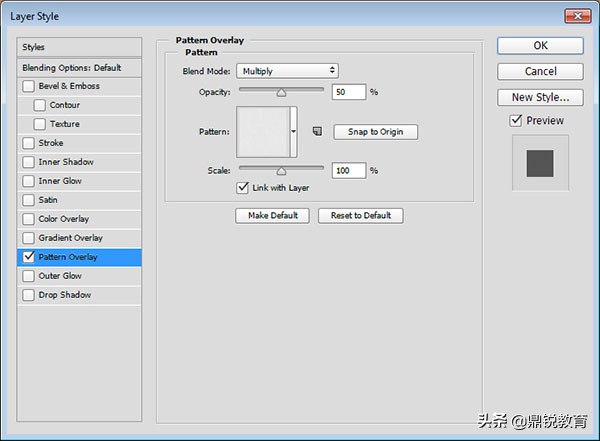
Task: Select the Outer Glow style label
Action: click(x=60, y=276)
